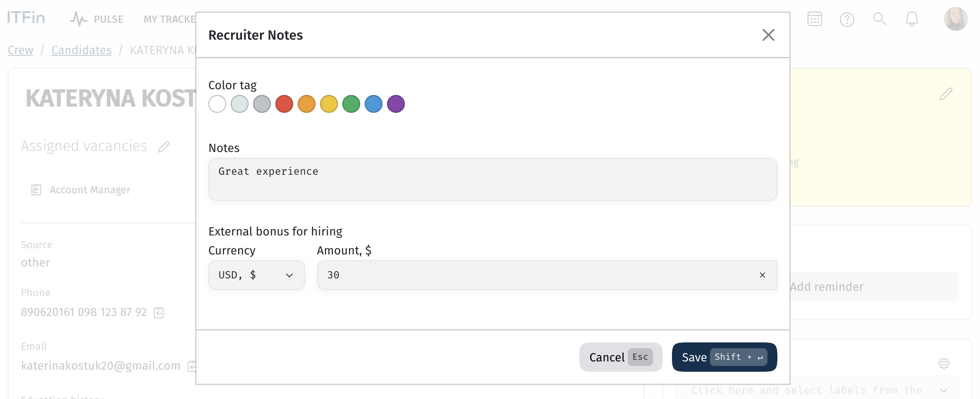Open the help question mark icon
The image size is (980, 399).
pos(847,19)
